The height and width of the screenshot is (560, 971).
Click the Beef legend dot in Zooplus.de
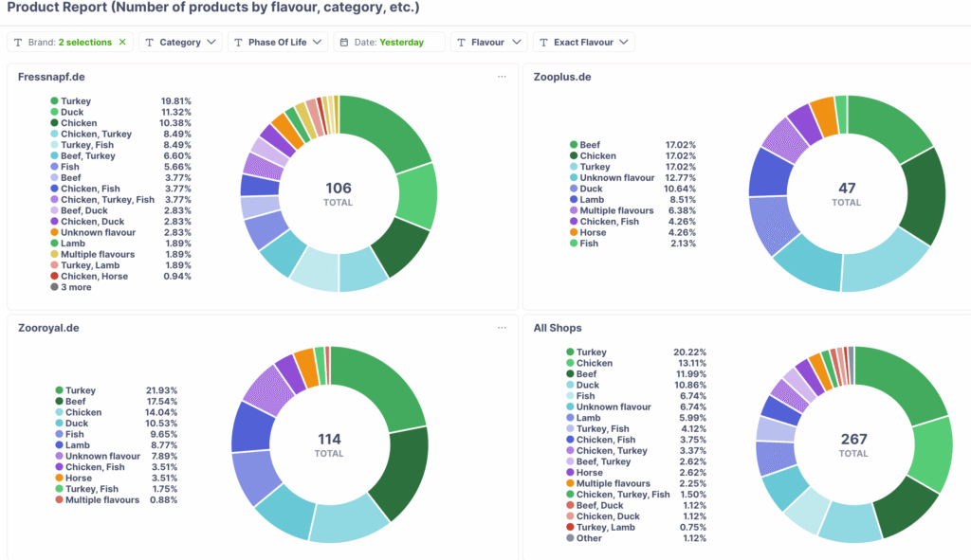pos(574,145)
